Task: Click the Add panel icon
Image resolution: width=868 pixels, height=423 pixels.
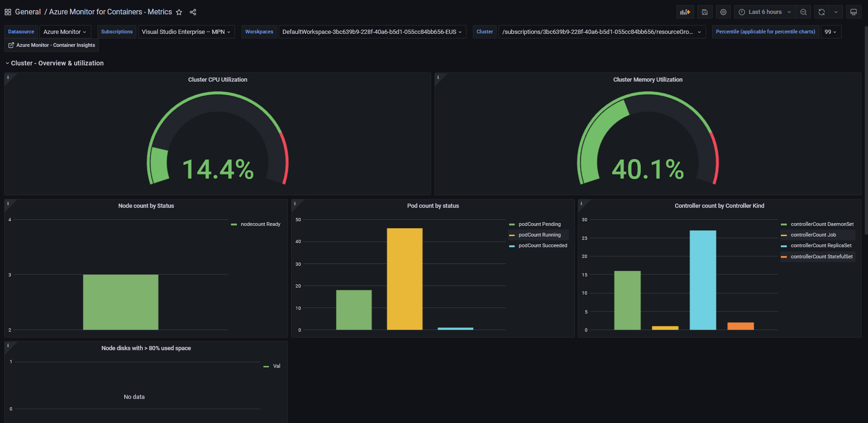Action: click(685, 12)
